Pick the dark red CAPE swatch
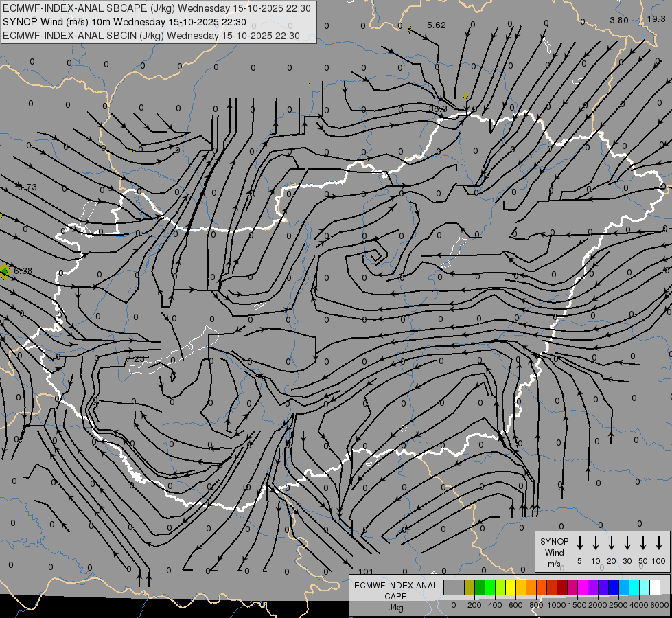This screenshot has height=618, width=672. tap(563, 587)
